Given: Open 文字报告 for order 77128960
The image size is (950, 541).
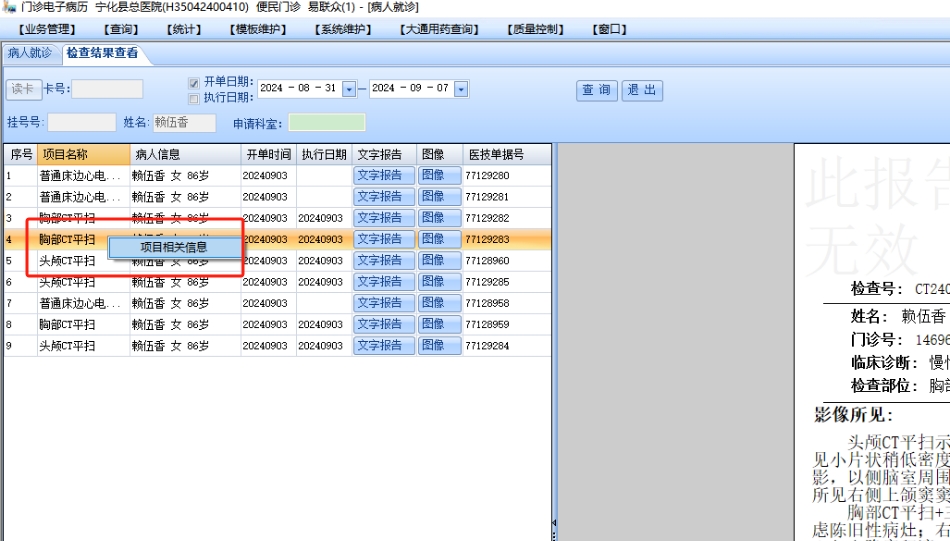Looking at the screenshot, I should (384, 261).
